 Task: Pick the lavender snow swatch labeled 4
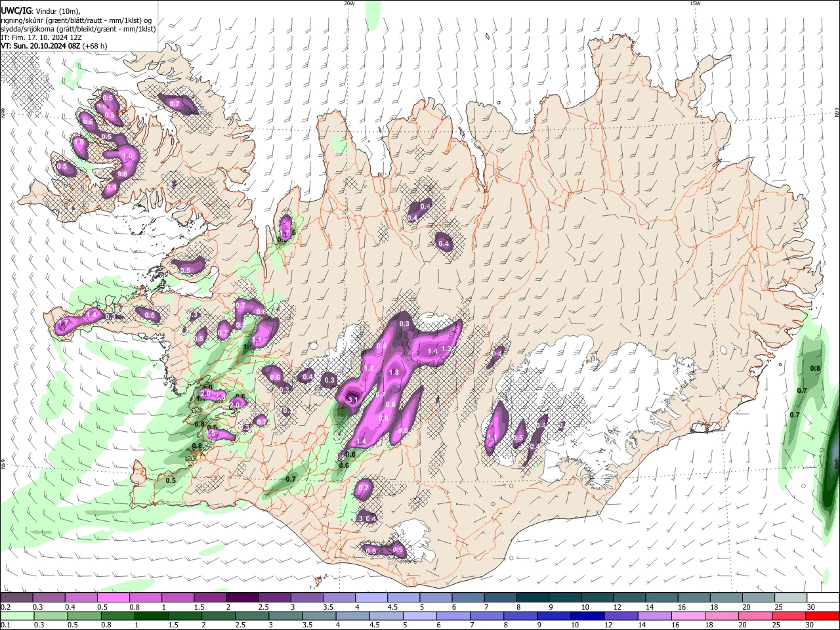coord(371,597)
